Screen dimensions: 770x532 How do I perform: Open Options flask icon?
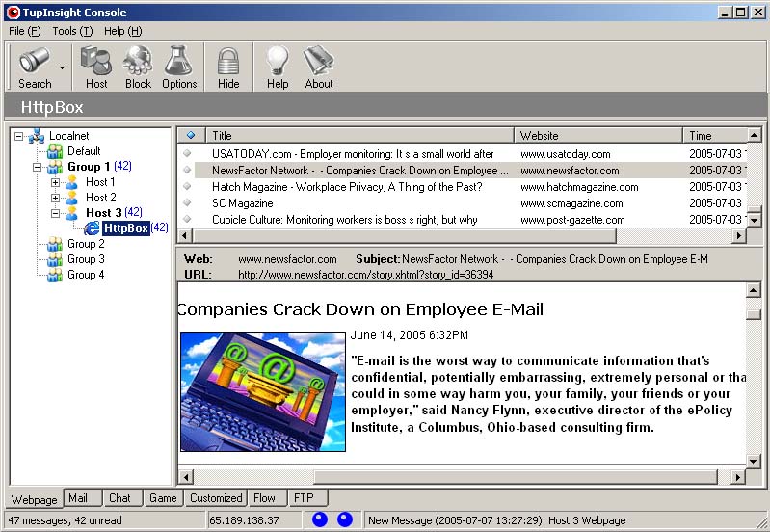click(x=178, y=61)
